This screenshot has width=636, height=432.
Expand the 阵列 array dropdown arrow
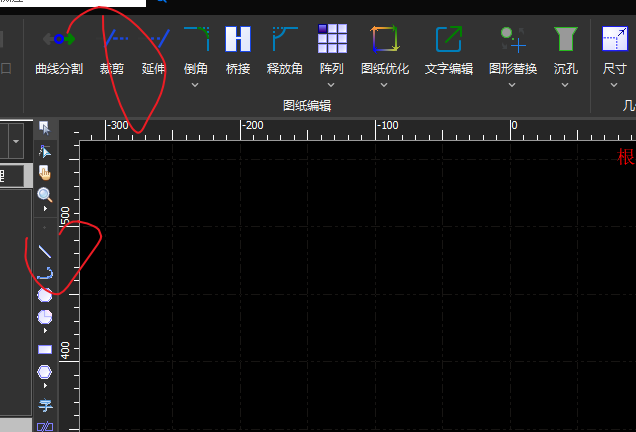pos(331,85)
